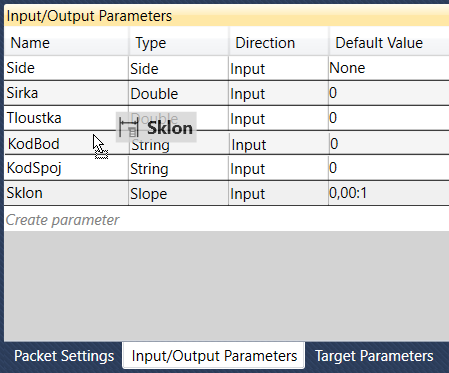Screen dimensions: 449x373
Task: Change Direction of KodBod row
Action: [279, 144]
